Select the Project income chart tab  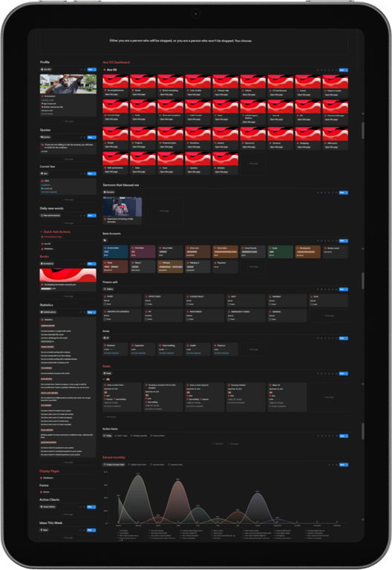tap(114, 465)
